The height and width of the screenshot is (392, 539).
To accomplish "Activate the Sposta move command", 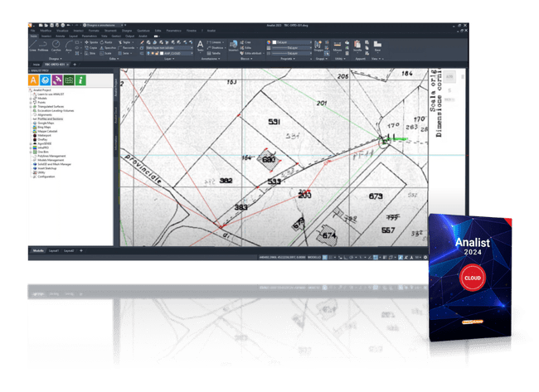I will tap(91, 42).
